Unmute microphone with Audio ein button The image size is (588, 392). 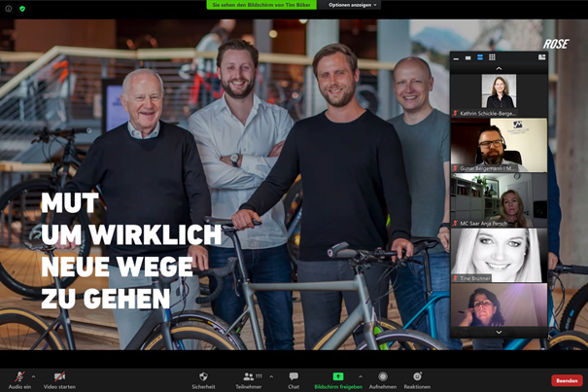(18, 377)
